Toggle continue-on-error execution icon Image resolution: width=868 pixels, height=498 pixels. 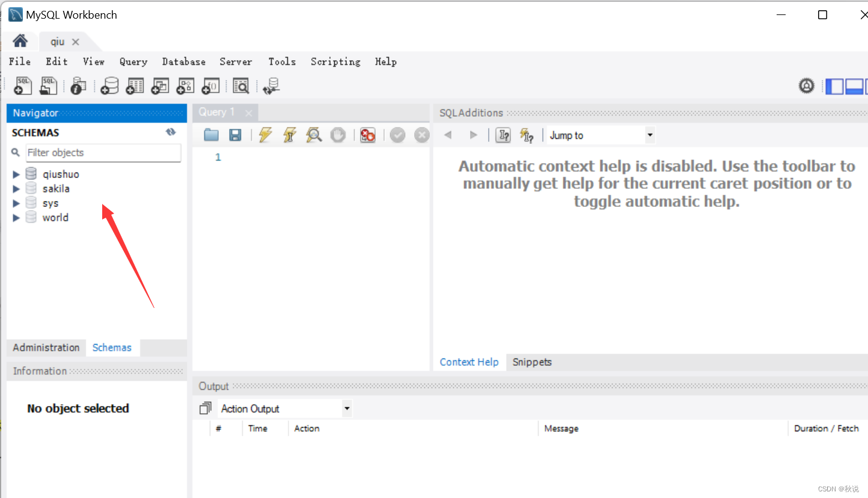coord(367,135)
